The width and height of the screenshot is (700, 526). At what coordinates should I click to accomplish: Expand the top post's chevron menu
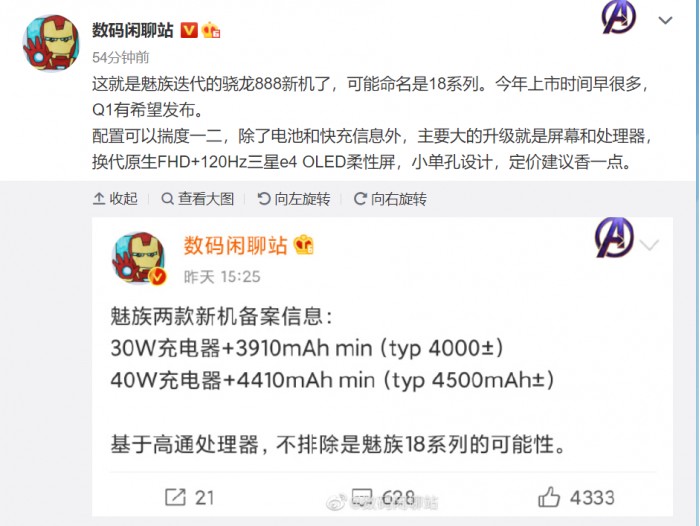click(665, 20)
